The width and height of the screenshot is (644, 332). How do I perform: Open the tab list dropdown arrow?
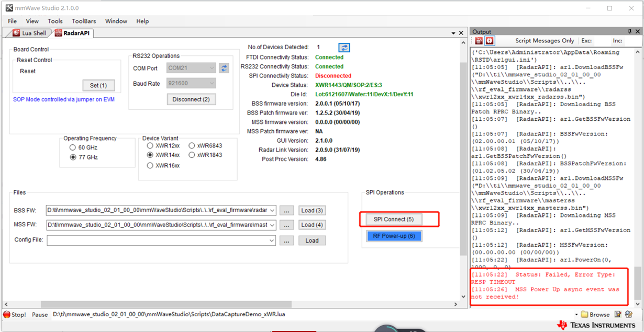coord(453,33)
